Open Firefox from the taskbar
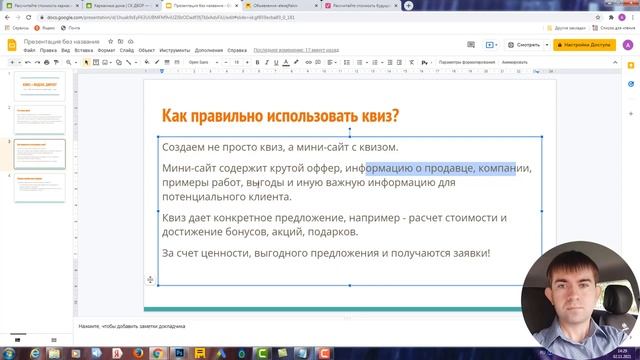 [x=138, y=353]
